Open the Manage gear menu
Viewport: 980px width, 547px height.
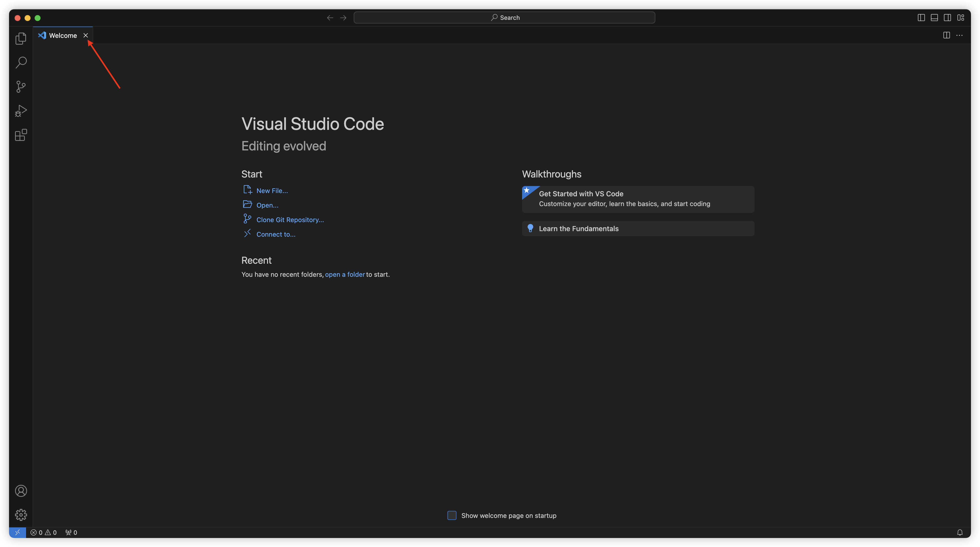coord(21,515)
